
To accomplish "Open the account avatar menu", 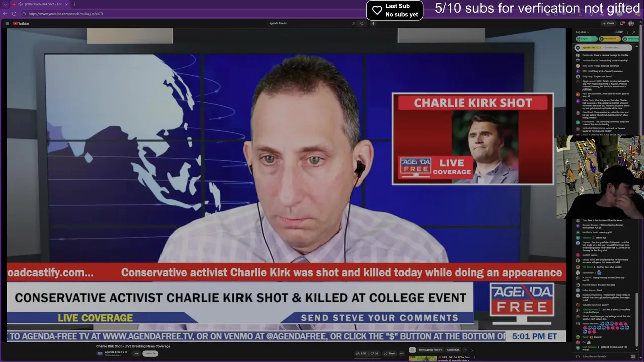I will [x=631, y=23].
